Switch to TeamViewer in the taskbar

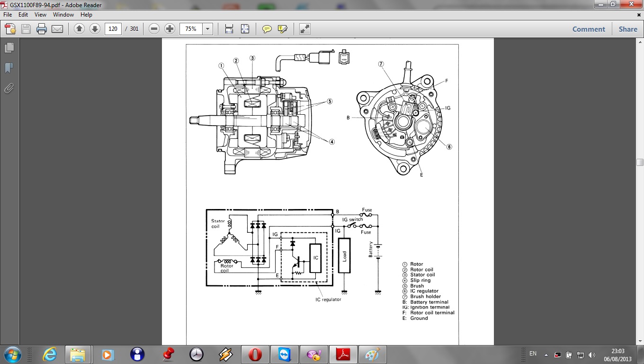coord(284,355)
